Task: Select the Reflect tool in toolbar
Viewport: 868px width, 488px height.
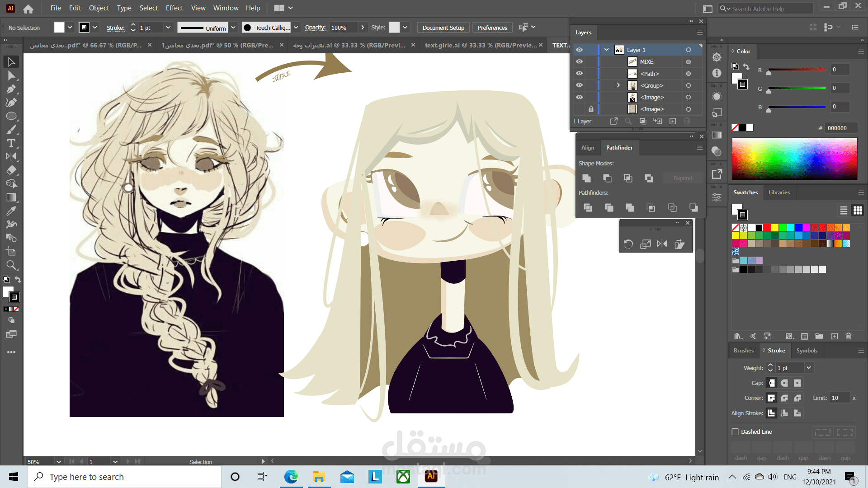Action: tap(11, 157)
